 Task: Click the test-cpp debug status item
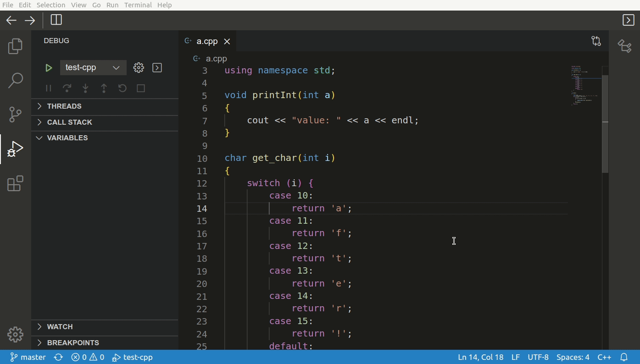pos(133,357)
